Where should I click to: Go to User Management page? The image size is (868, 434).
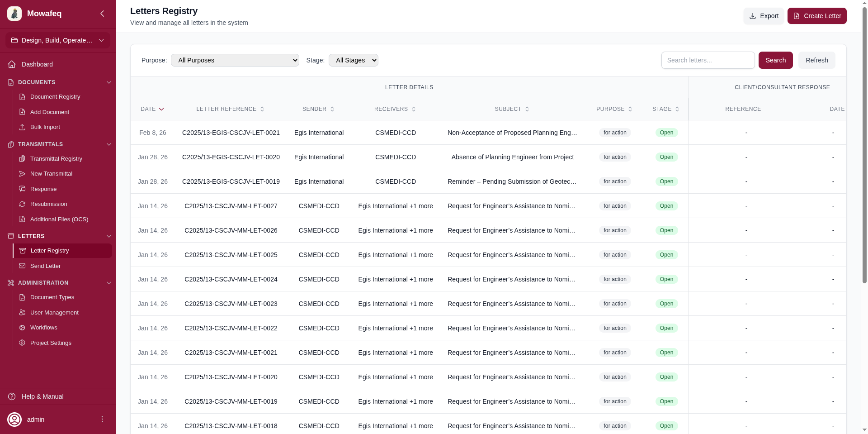pyautogui.click(x=54, y=313)
